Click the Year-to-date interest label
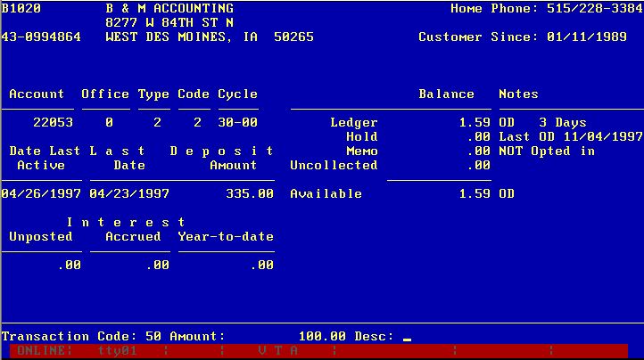This screenshot has width=644, height=360. pos(226,236)
